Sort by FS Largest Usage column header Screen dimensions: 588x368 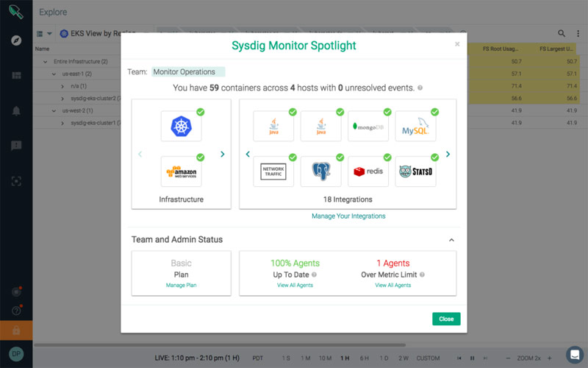click(556, 49)
